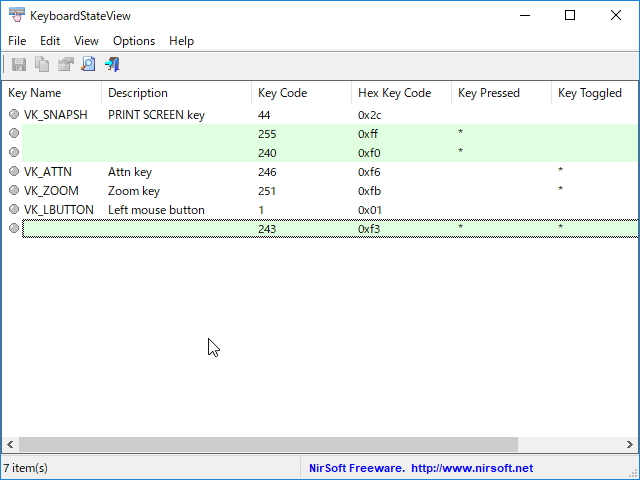Sort by the Key Pressed column header
The height and width of the screenshot is (480, 640).
pos(502,93)
